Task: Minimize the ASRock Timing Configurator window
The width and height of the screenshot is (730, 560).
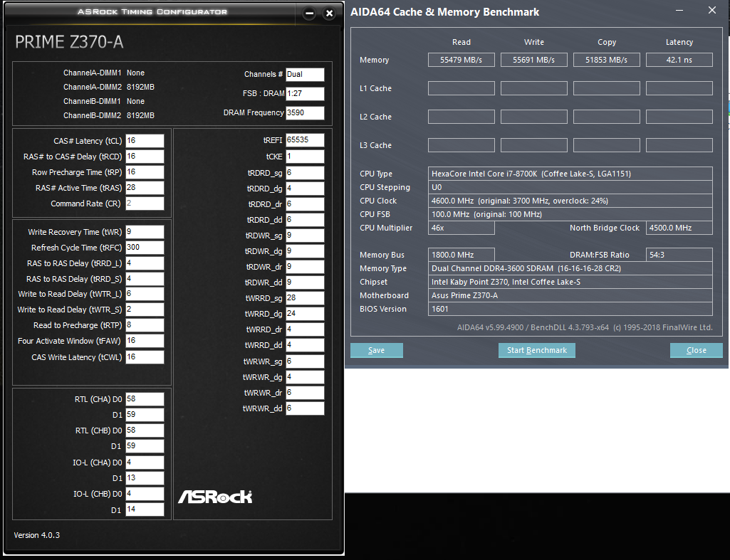Action: [x=309, y=14]
